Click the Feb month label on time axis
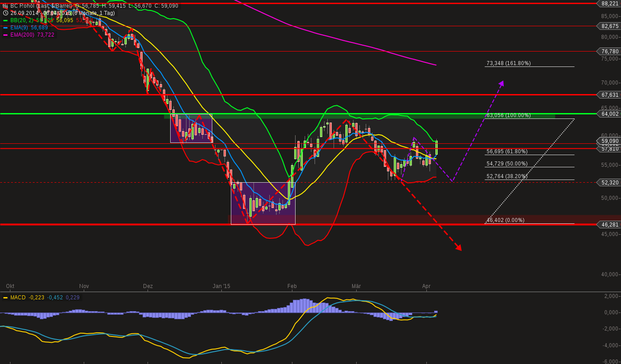The image size is (621, 364). [292, 286]
